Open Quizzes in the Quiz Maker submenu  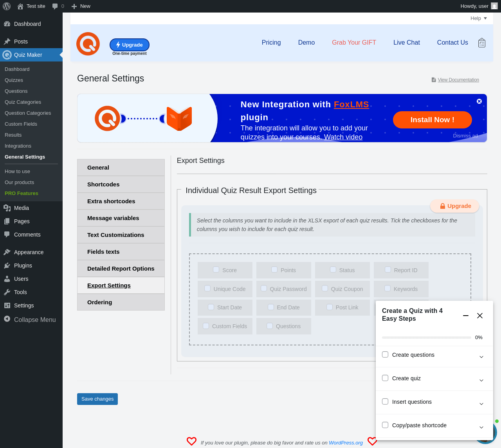click(14, 80)
